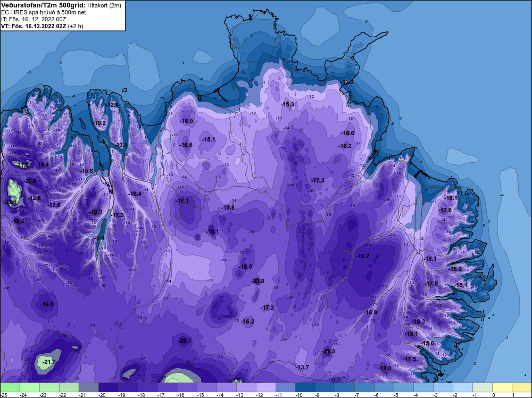Screen dimensions: 532x398
Task: Click the 'EC-HRES spá brúuð á 500m net' line
Action: tap(44, 12)
